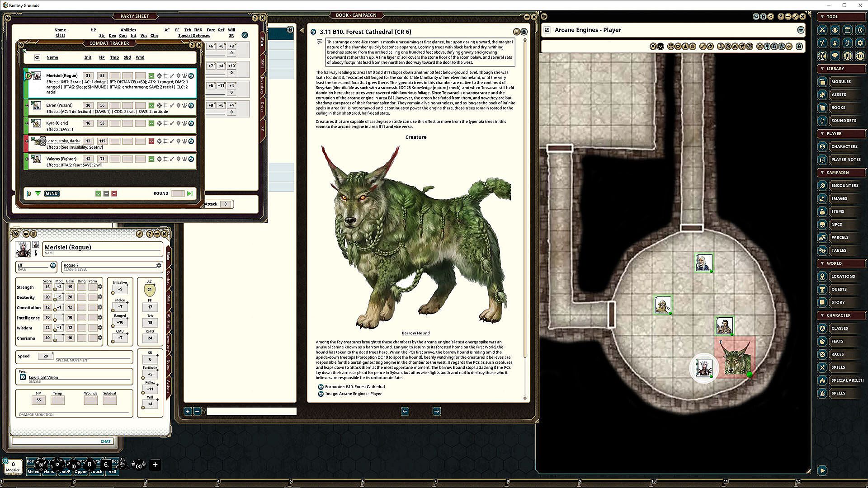
Task: Go to next page in Book
Action: pyautogui.click(x=436, y=411)
